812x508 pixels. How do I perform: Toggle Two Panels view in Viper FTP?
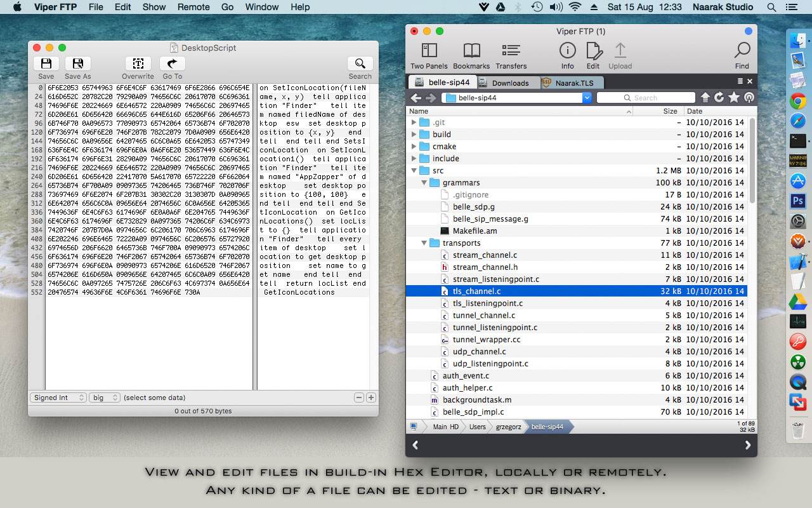pyautogui.click(x=429, y=51)
